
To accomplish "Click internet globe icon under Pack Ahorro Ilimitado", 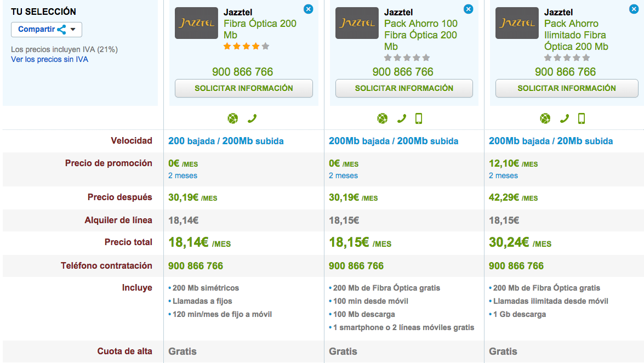I will point(545,118).
